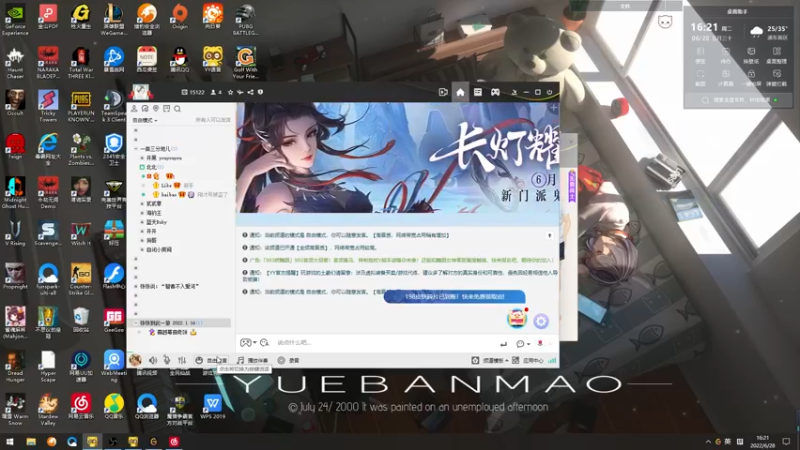Search channels with magnifier icon
800x450 pixels.
(177, 109)
